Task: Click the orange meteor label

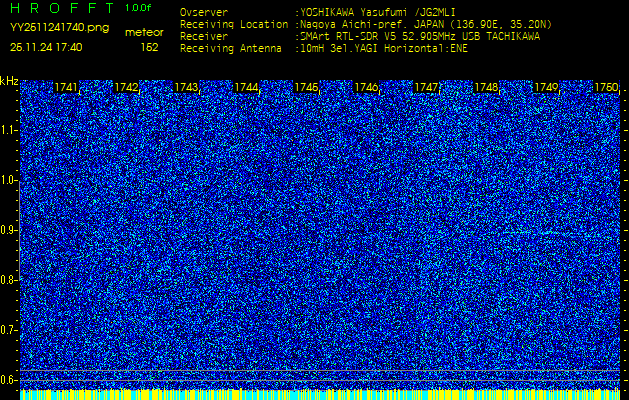Action: tap(143, 32)
